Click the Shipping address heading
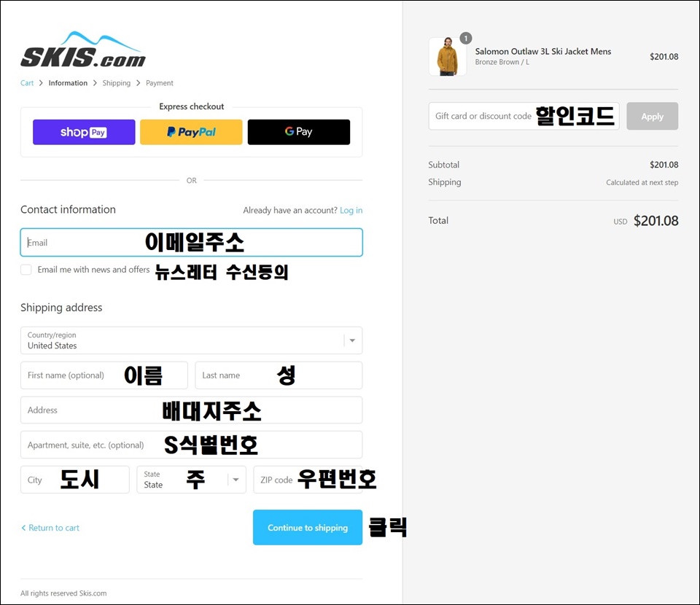Screen dimensions: 700x605 61,308
